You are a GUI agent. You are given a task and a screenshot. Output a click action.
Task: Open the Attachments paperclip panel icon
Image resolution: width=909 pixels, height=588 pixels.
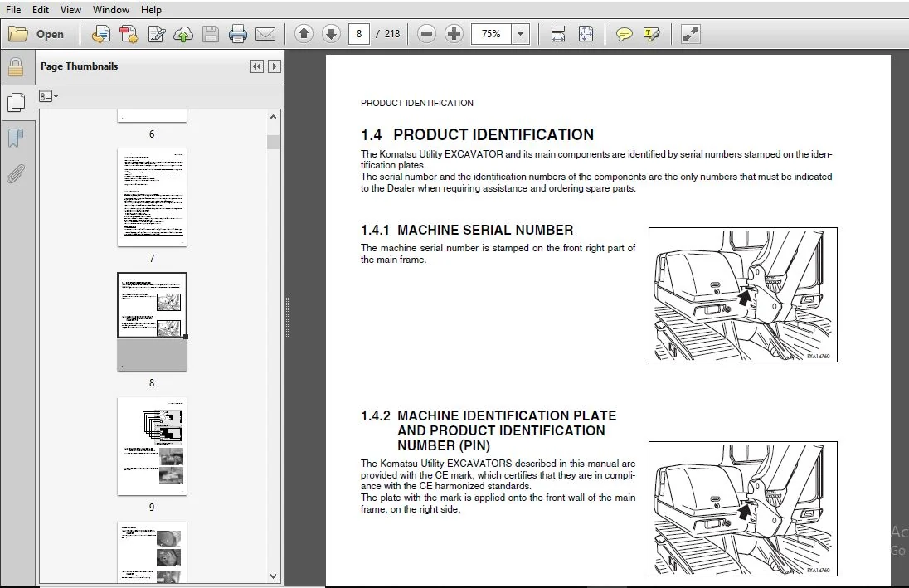pyautogui.click(x=16, y=173)
